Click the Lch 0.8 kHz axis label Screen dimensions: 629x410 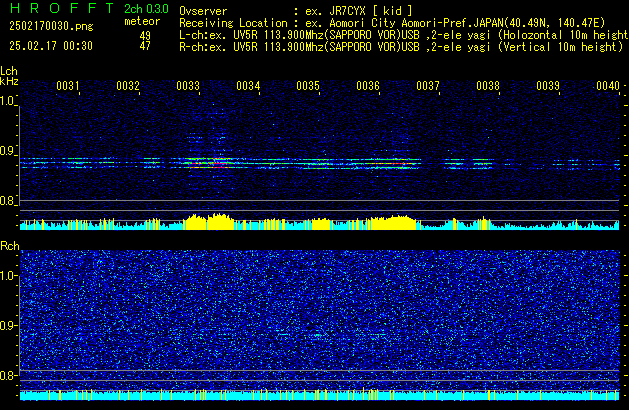pyautogui.click(x=8, y=201)
